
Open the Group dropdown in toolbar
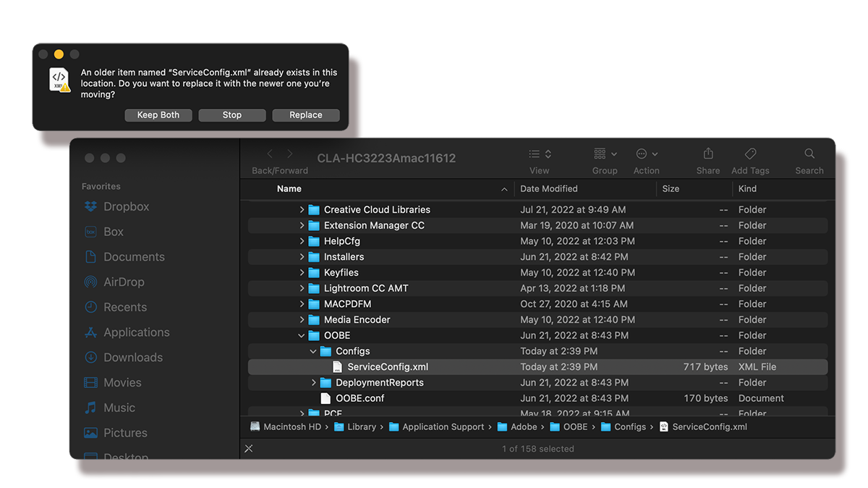pos(605,154)
